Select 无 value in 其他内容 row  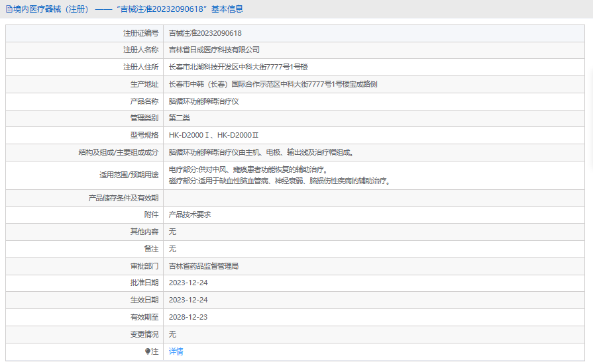point(172,232)
